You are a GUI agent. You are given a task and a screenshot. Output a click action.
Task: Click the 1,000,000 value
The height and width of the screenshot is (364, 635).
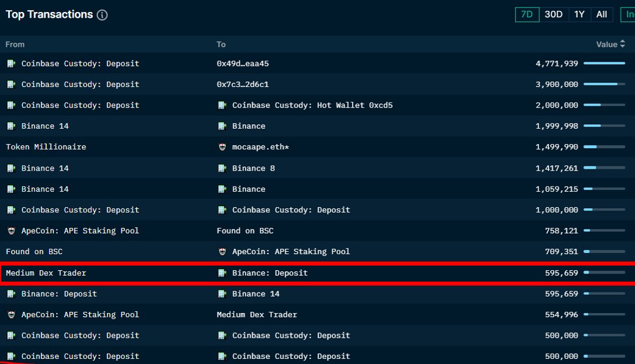[x=557, y=209]
